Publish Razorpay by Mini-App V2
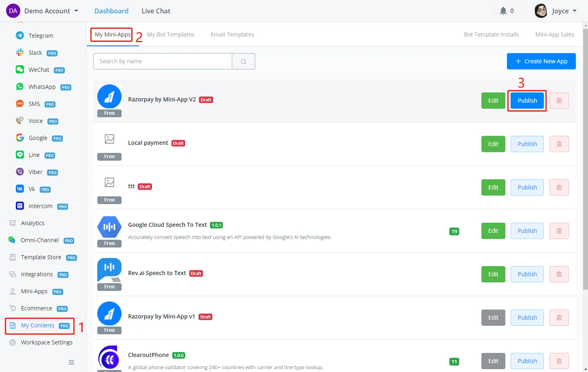Image resolution: width=588 pixels, height=372 pixels. tap(527, 100)
